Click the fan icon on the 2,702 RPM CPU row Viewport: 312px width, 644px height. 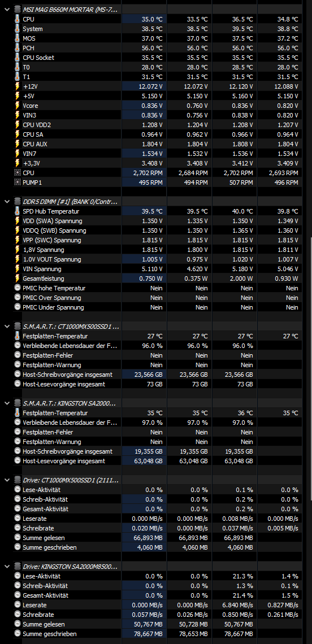tap(18, 173)
